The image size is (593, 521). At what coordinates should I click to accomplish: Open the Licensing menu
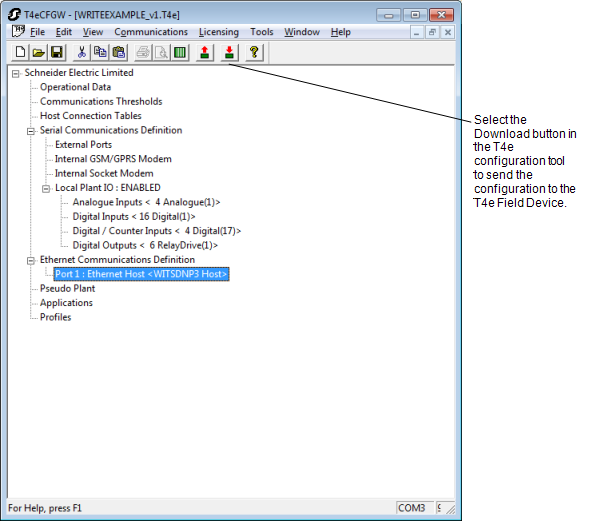pos(219,32)
